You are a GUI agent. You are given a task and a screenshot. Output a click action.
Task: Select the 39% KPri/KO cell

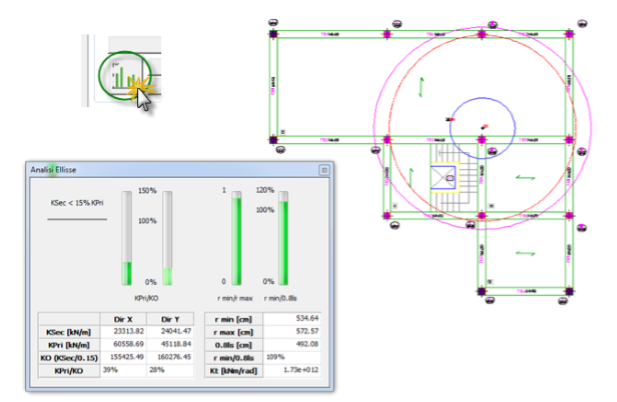tap(123, 370)
